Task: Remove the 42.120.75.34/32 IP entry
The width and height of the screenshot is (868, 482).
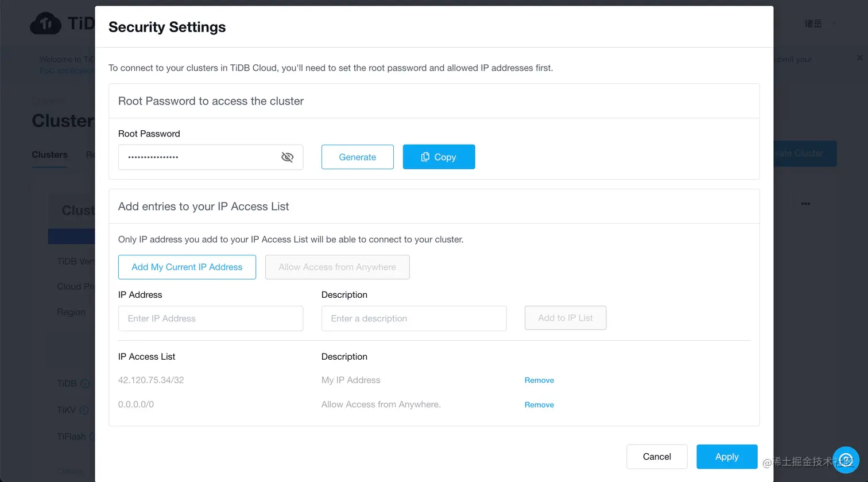Action: [539, 380]
